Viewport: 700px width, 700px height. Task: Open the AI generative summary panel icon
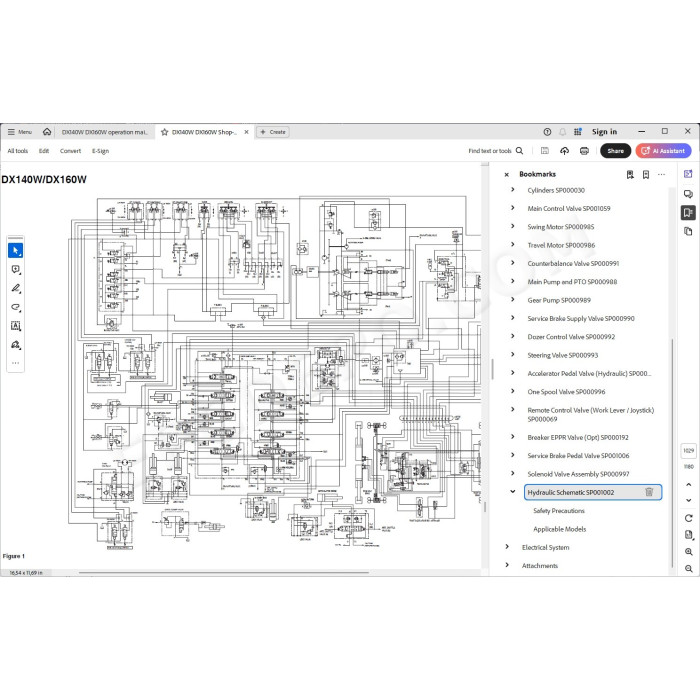[x=688, y=174]
